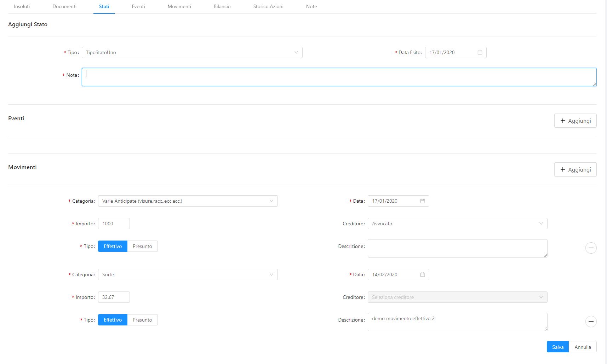Open the Varie Anticipate Categoria dropdown
607x364 pixels.
pos(188,201)
